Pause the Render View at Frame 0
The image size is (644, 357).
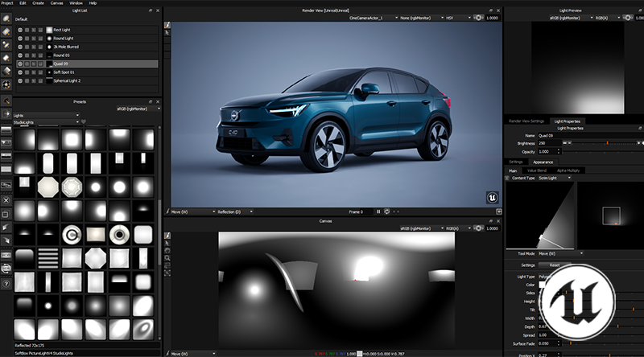point(378,211)
